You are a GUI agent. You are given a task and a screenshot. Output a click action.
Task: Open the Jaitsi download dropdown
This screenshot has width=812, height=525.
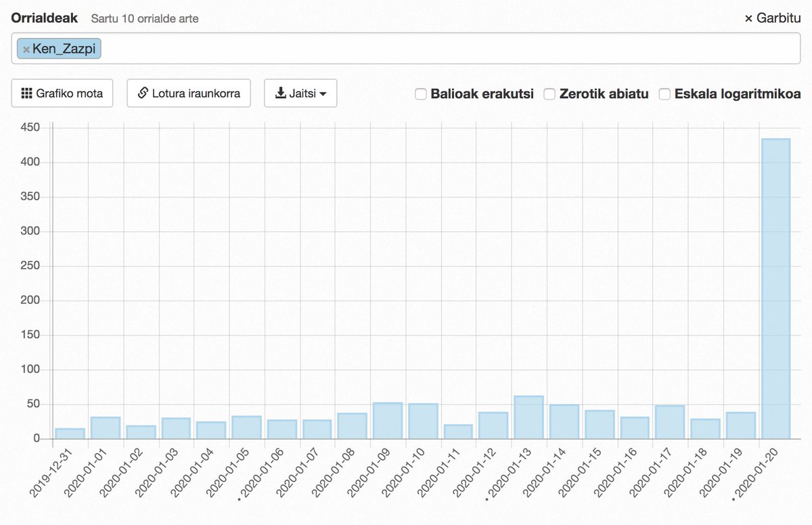(x=300, y=93)
